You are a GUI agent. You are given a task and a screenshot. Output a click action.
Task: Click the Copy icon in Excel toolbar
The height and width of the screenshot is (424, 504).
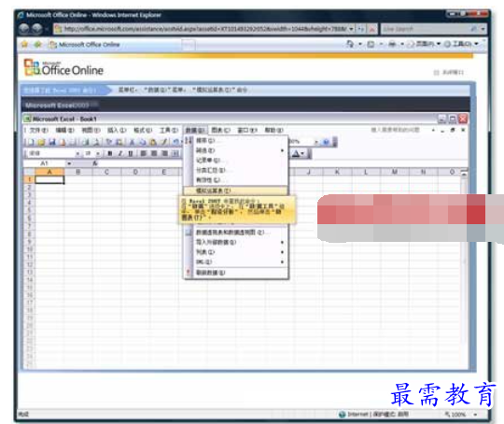tap(143, 142)
